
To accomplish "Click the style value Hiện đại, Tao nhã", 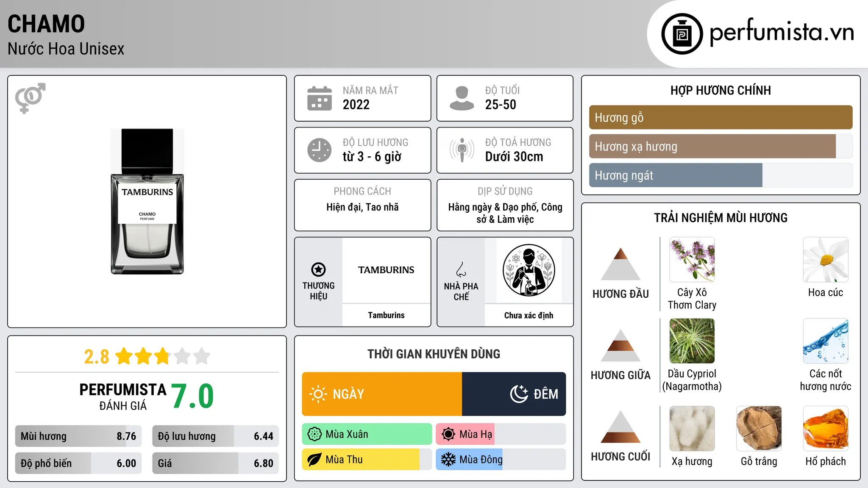I will [x=362, y=207].
